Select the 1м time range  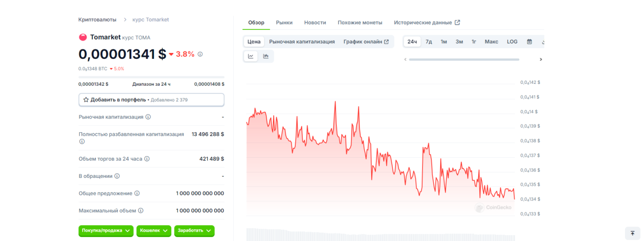pyautogui.click(x=444, y=42)
